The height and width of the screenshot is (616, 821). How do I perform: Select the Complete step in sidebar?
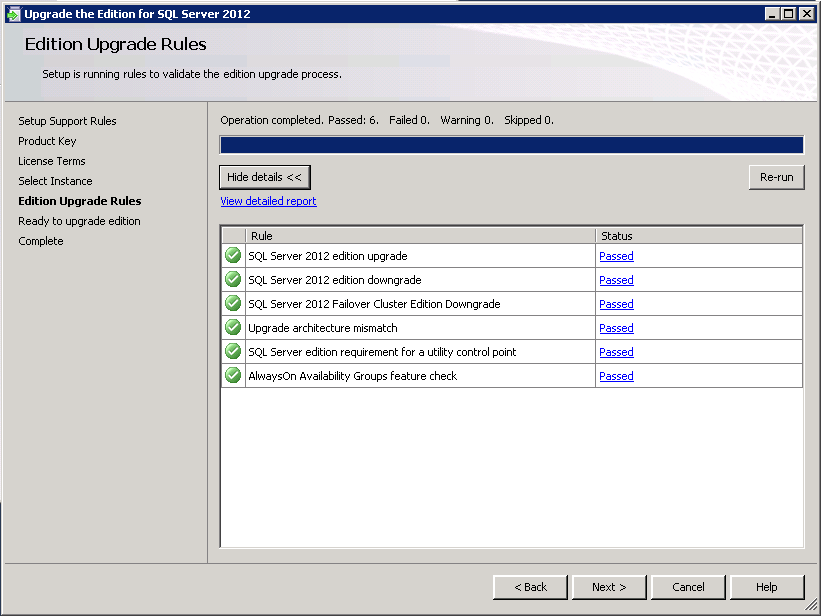point(41,241)
